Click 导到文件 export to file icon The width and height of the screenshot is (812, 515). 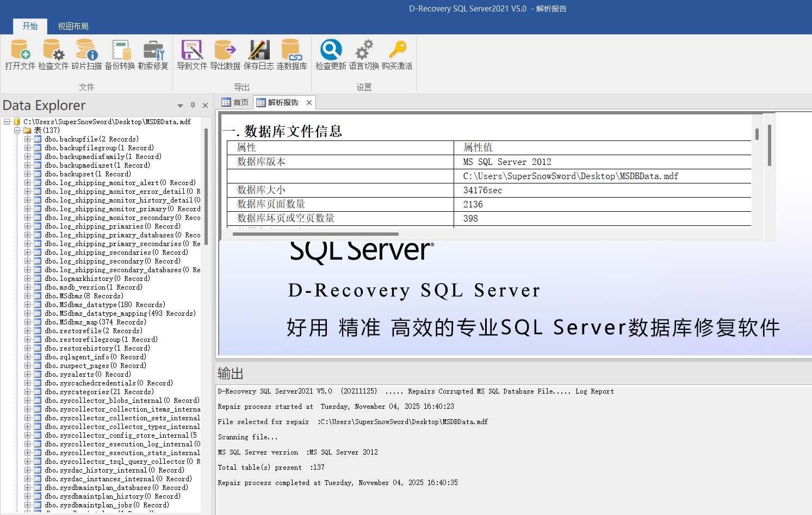192,55
